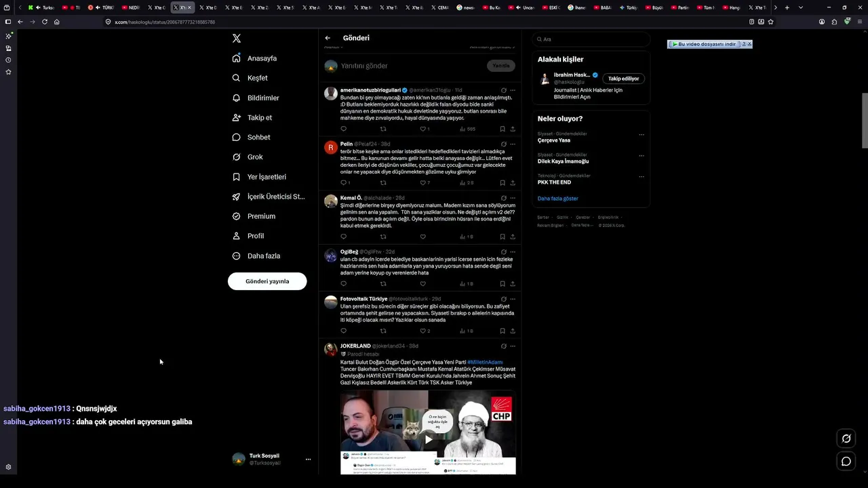Share amerikanotuzbirlogullari's post
Screen dimensions: 868x488
(513, 129)
